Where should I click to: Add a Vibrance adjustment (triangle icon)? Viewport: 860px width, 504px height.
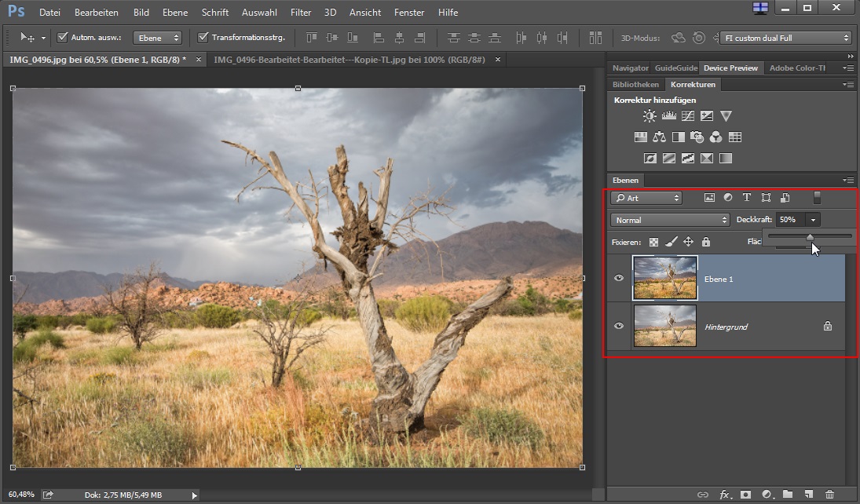[x=726, y=115]
